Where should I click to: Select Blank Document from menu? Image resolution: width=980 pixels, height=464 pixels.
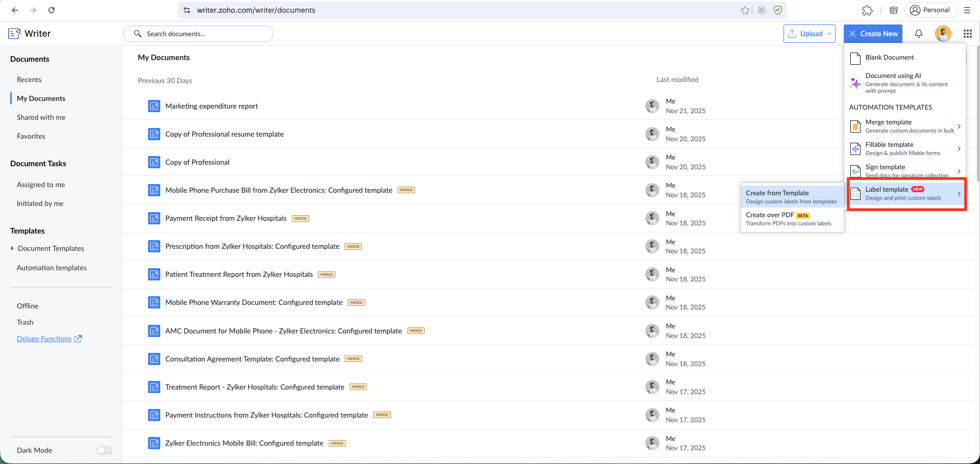(x=889, y=58)
